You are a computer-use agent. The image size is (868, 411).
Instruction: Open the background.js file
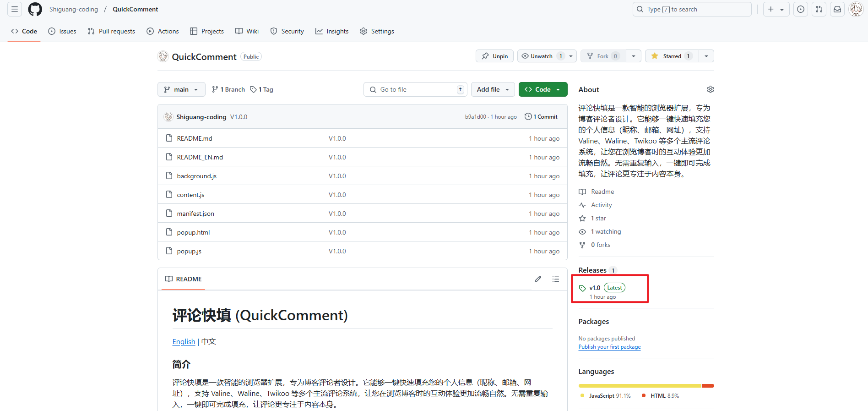(197, 176)
